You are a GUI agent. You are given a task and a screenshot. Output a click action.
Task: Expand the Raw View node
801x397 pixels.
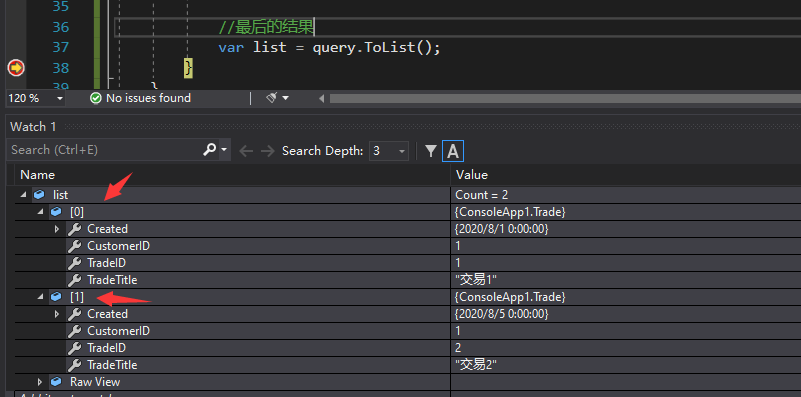point(40,382)
